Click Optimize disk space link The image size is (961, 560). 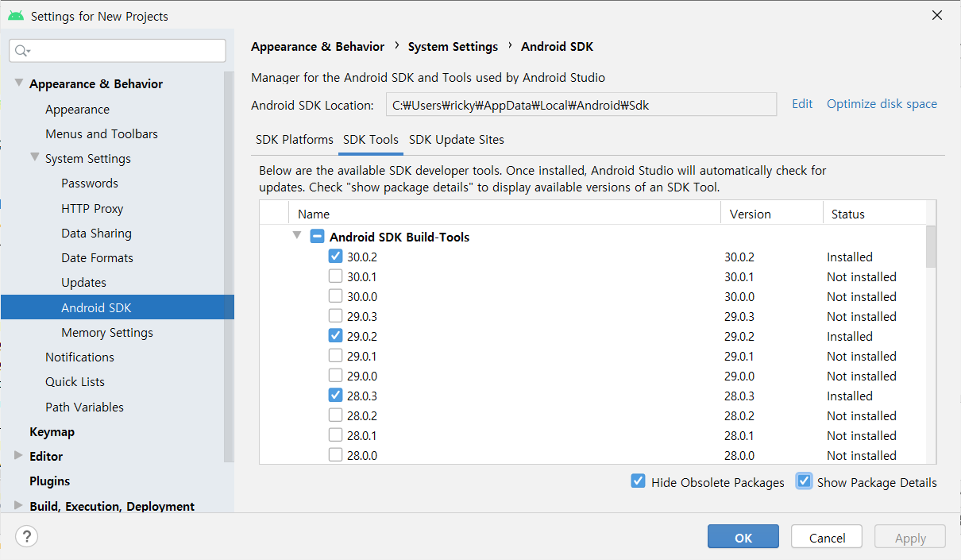click(882, 104)
